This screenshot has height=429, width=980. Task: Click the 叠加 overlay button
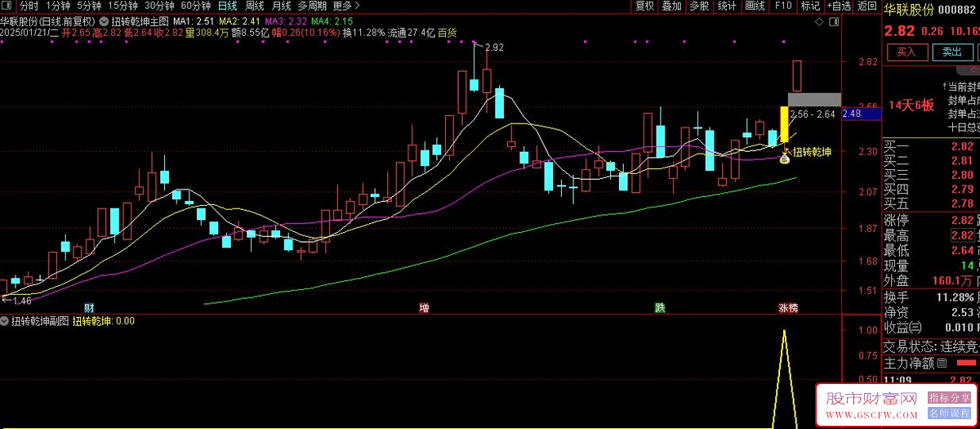pyautogui.click(x=671, y=6)
